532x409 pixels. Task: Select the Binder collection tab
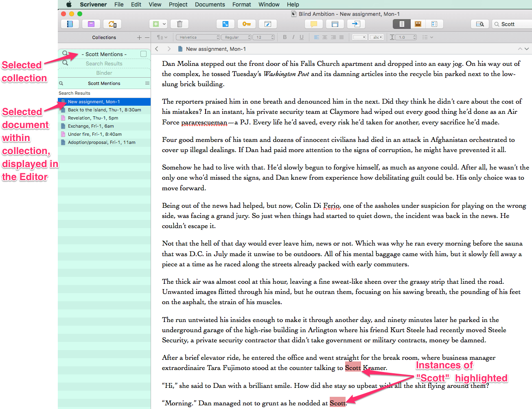104,73
